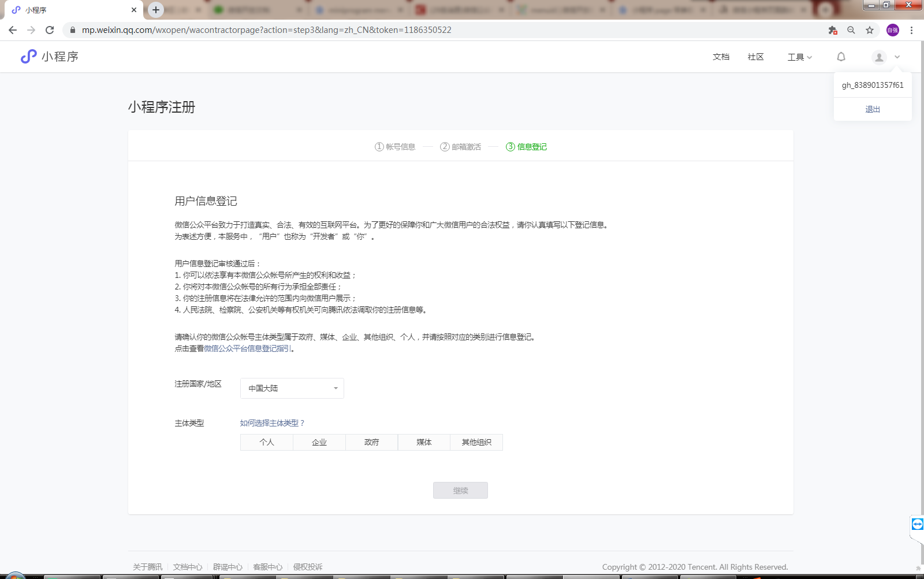
Task: Open the 社区 menu item
Action: [x=756, y=57]
